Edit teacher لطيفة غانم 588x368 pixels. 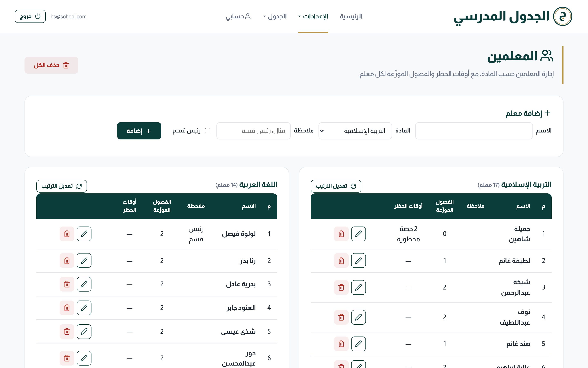(x=358, y=260)
